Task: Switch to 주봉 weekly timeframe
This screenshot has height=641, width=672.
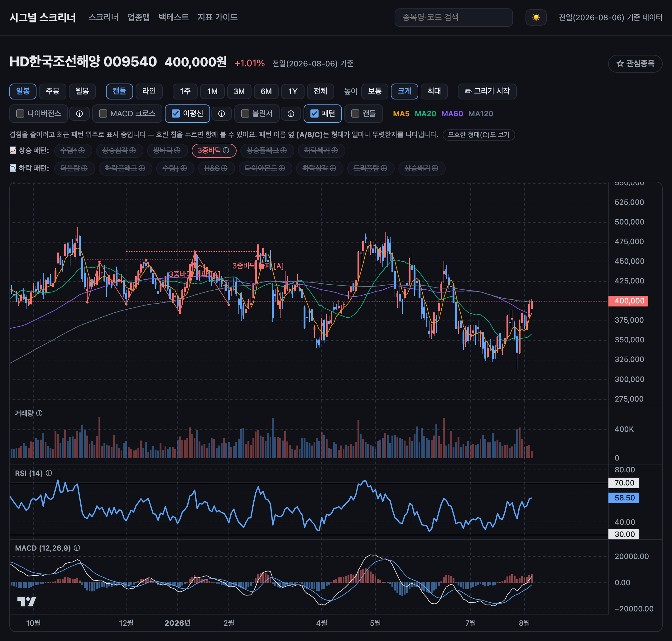Action: tap(53, 91)
